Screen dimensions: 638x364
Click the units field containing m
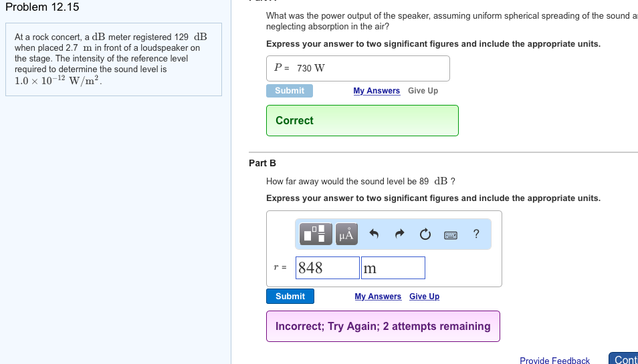pyautogui.click(x=393, y=268)
